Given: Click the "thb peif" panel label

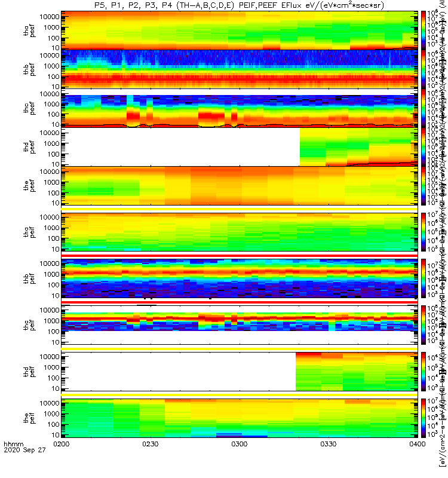Looking at the screenshot, I should pyautogui.click(x=29, y=278).
